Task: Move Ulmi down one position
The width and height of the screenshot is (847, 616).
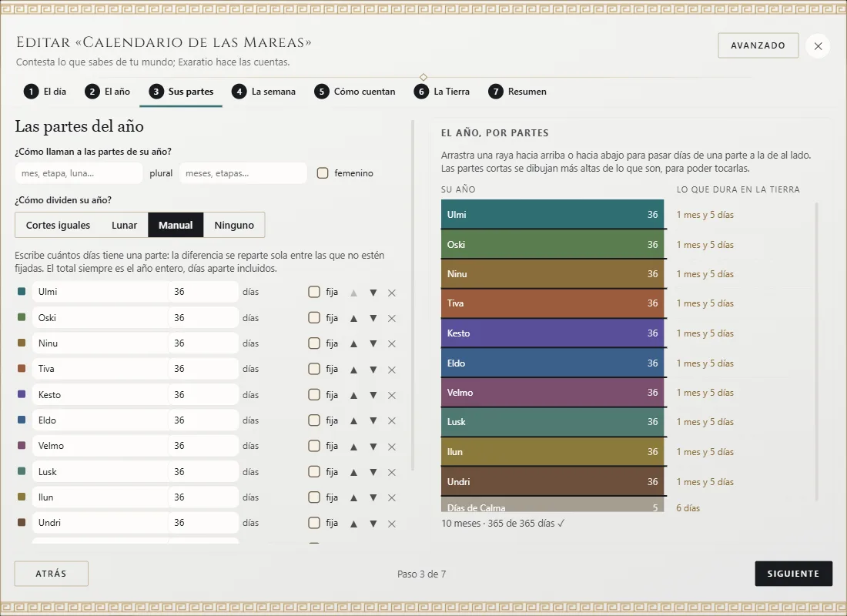Action: [x=373, y=293]
